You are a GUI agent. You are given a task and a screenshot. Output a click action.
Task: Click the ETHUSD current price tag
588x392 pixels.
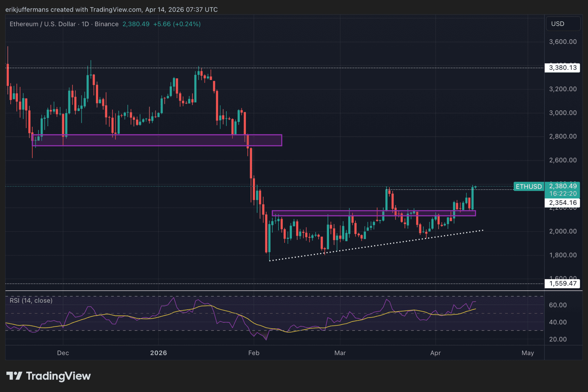[529, 187]
